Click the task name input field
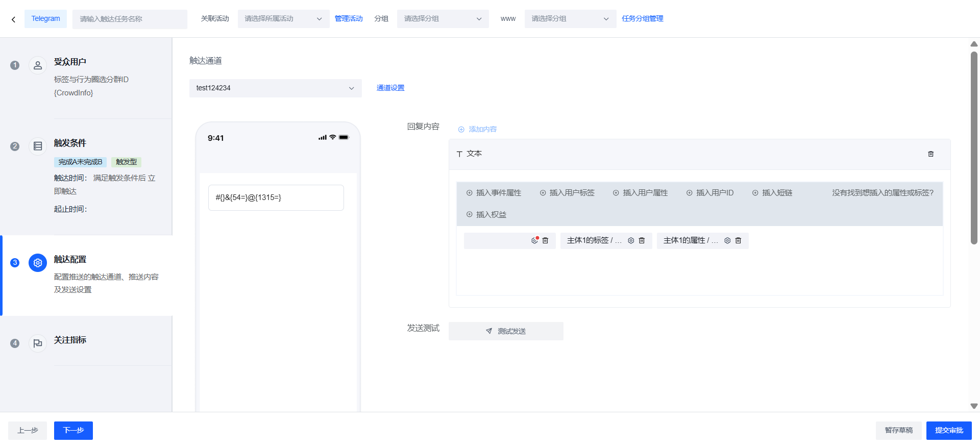The image size is (980, 448). [130, 19]
